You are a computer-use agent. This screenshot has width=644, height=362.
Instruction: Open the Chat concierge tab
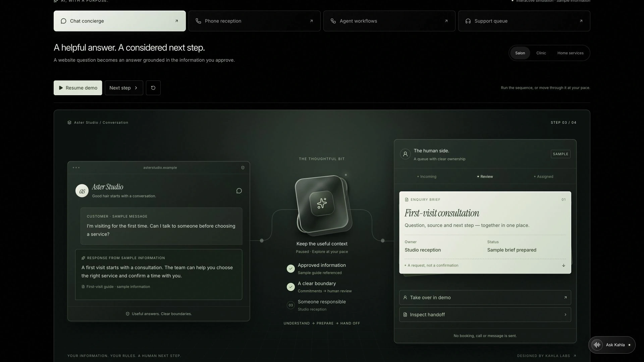click(119, 21)
